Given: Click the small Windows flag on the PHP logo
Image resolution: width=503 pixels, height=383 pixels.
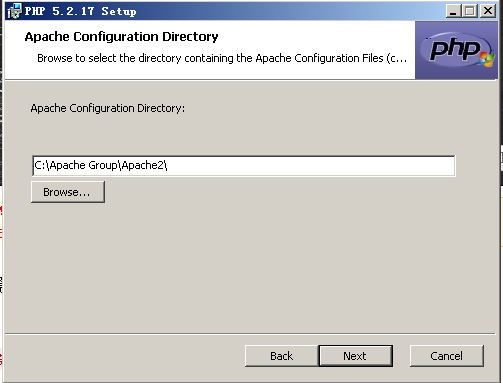Looking at the screenshot, I should click(x=487, y=59).
